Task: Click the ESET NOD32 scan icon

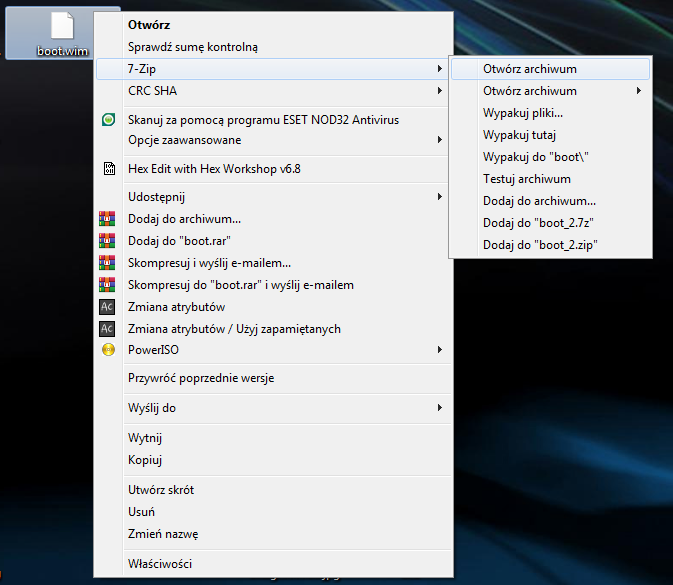Action: pos(108,119)
